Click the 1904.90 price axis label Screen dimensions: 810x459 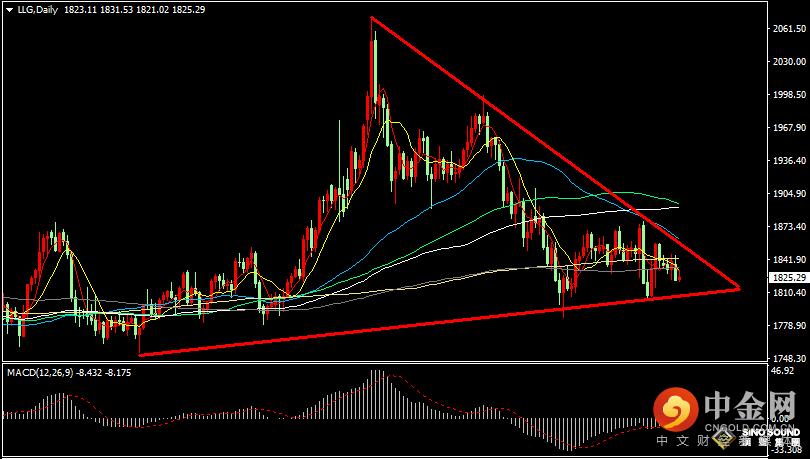pyautogui.click(x=789, y=194)
